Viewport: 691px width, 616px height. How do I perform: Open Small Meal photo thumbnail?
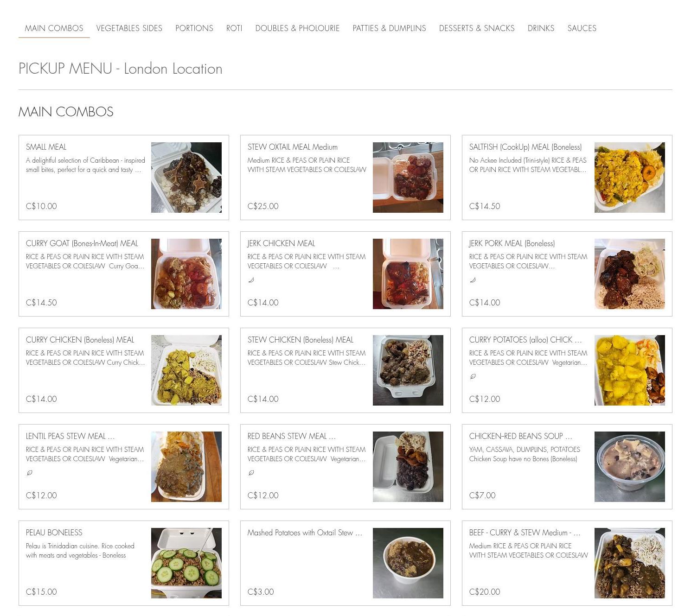coord(186,178)
